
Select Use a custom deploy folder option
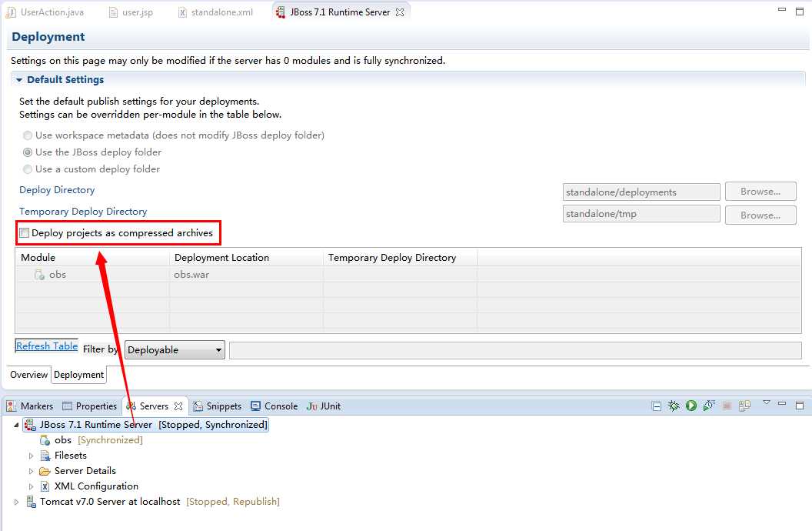tap(28, 169)
